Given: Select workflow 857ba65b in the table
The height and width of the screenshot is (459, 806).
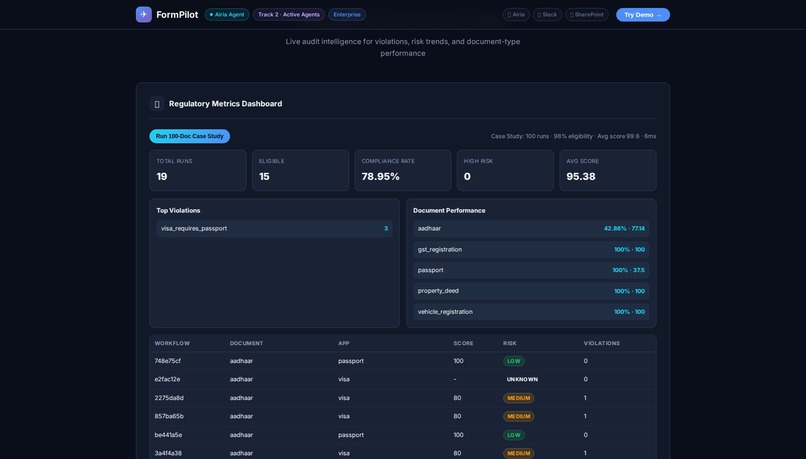Looking at the screenshot, I should coord(402,416).
